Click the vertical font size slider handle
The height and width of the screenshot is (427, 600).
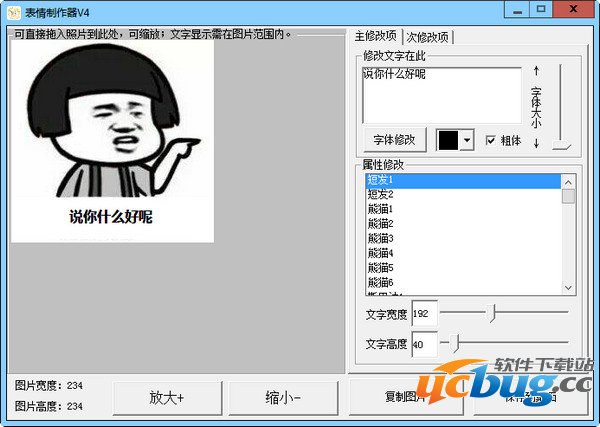tap(561, 146)
